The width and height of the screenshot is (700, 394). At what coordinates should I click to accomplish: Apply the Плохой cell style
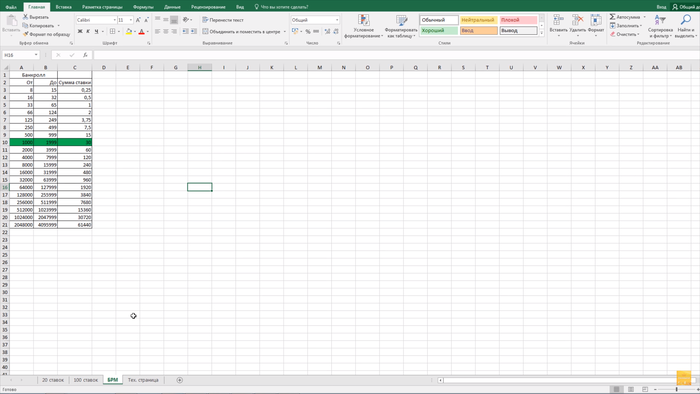coord(518,20)
